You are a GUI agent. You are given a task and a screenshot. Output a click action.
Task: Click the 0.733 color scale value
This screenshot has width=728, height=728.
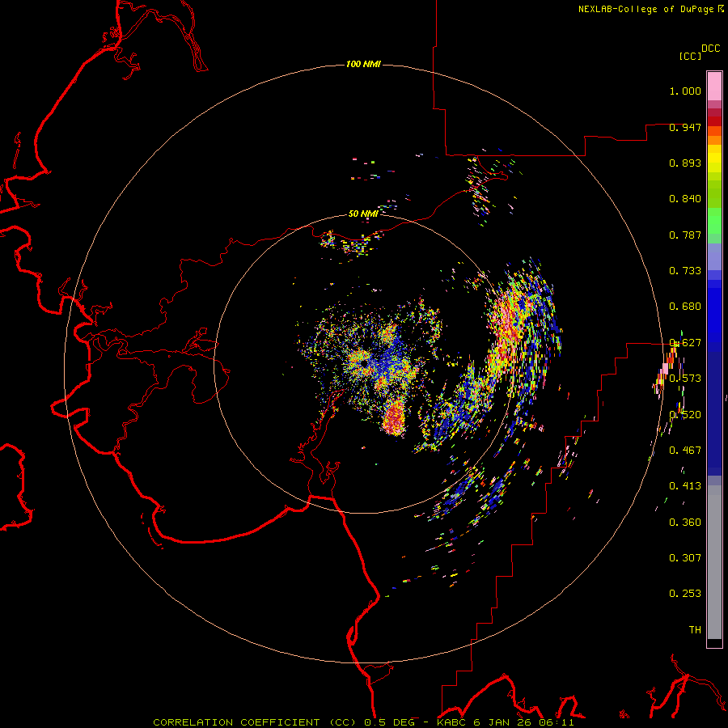(x=685, y=271)
